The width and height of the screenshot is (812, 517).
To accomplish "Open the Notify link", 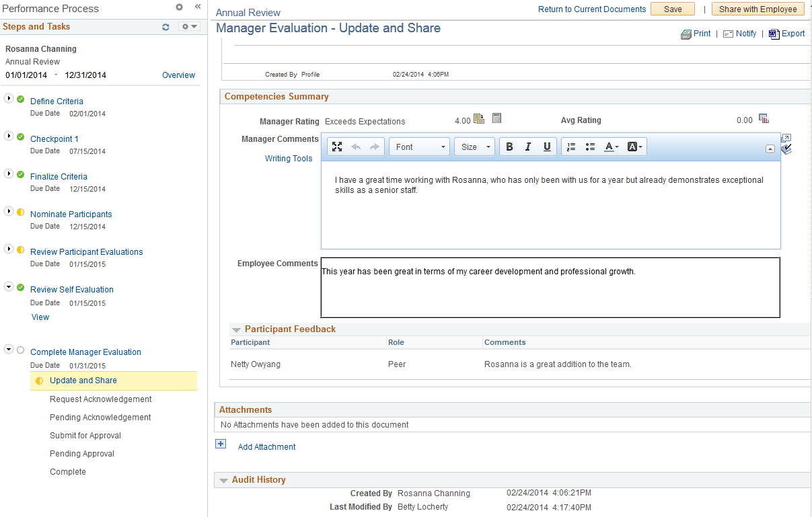I will (746, 34).
